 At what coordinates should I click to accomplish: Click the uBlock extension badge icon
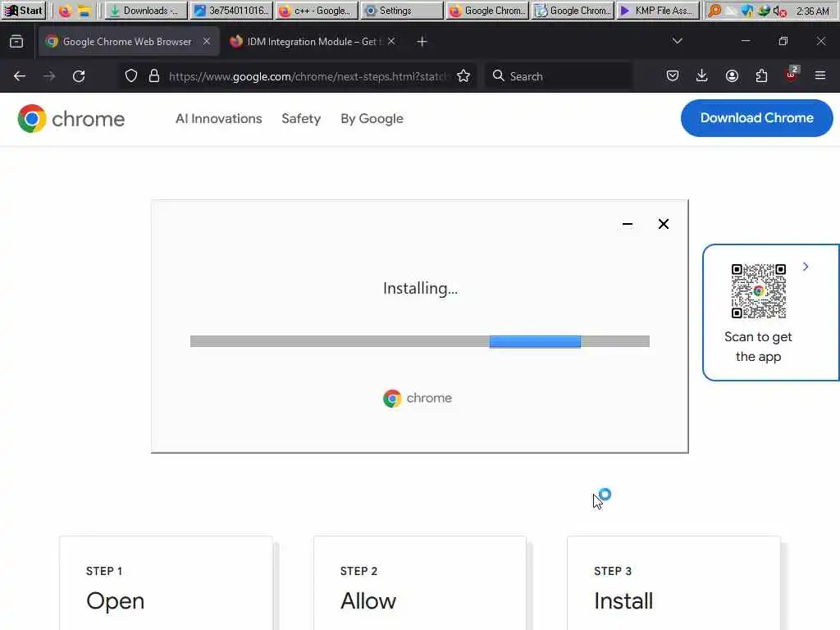(792, 75)
